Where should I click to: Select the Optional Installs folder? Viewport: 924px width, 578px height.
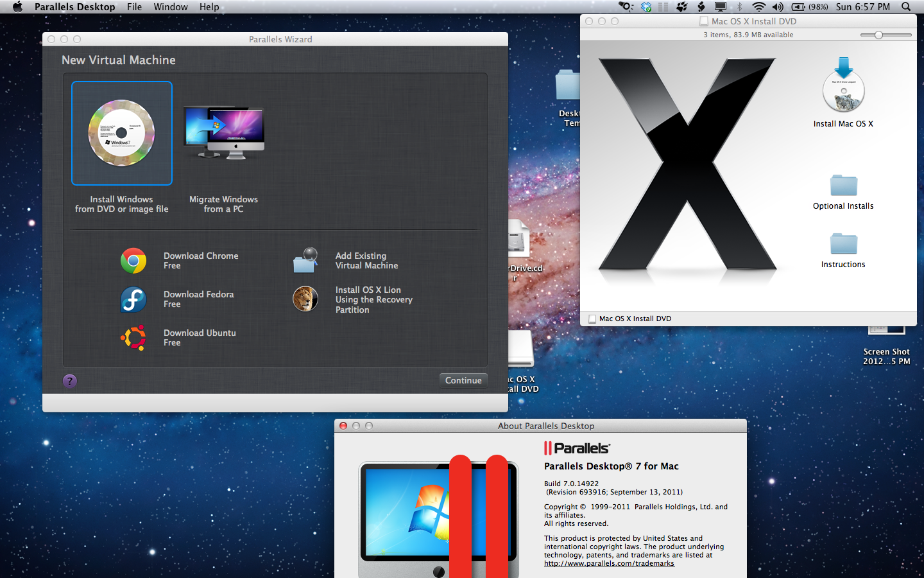tap(843, 185)
